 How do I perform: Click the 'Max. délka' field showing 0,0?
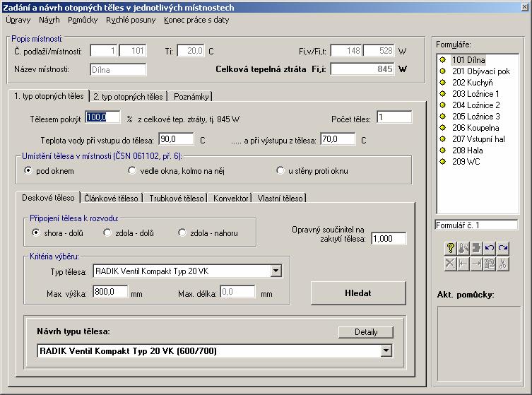[237, 292]
